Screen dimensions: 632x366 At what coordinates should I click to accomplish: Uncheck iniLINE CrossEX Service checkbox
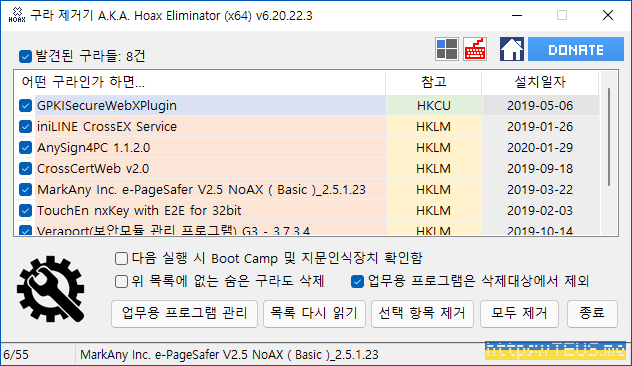[x=25, y=127]
